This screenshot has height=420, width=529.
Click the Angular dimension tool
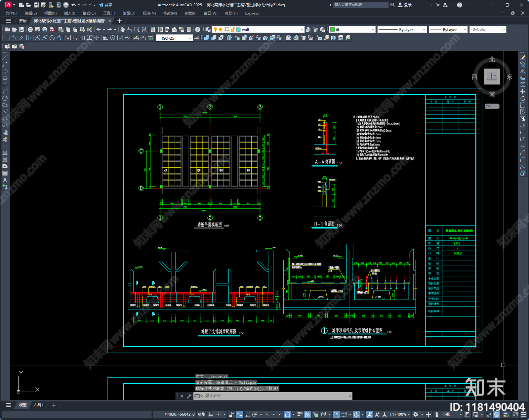(59, 38)
